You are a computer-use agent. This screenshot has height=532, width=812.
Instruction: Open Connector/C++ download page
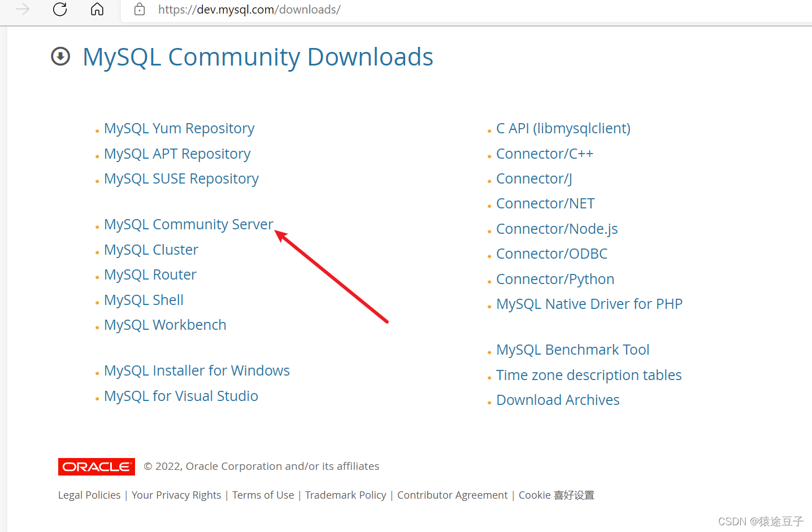click(x=545, y=154)
